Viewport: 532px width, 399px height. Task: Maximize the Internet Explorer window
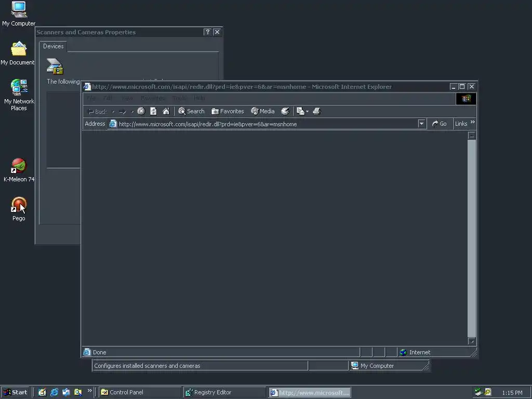pyautogui.click(x=462, y=87)
